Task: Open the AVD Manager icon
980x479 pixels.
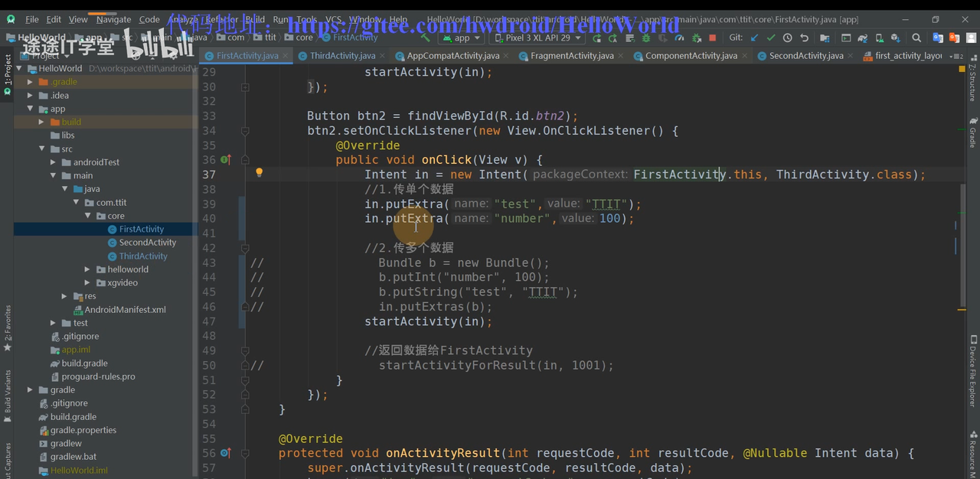Action: 879,37
